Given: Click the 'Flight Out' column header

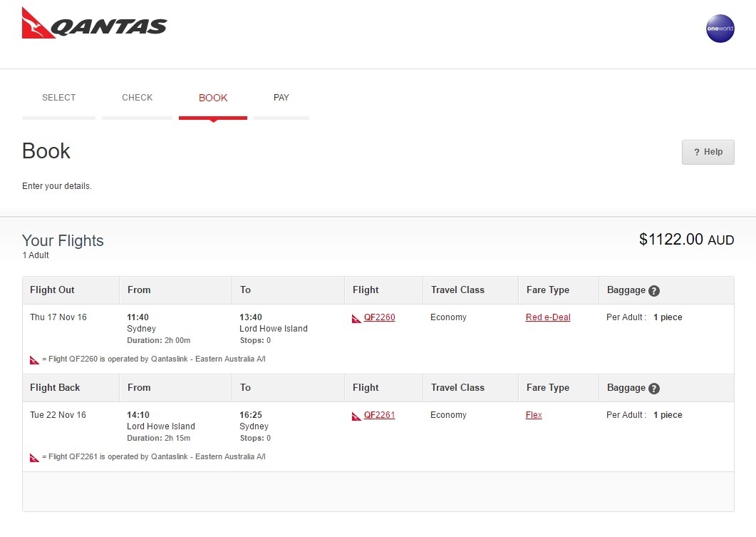Looking at the screenshot, I should (52, 290).
